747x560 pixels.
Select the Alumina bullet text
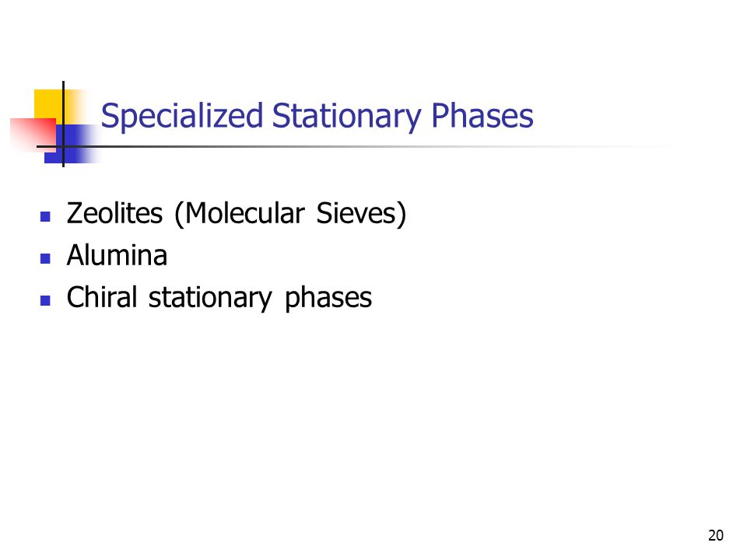pos(117,255)
